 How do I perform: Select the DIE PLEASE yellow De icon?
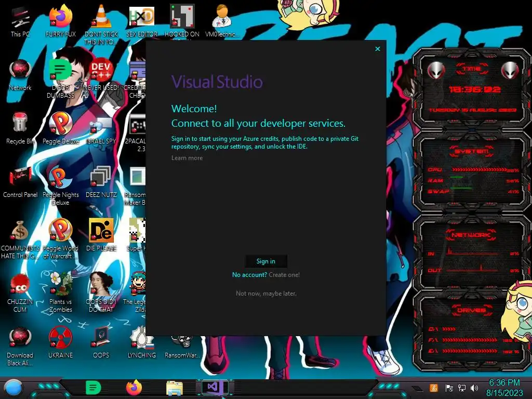click(101, 235)
